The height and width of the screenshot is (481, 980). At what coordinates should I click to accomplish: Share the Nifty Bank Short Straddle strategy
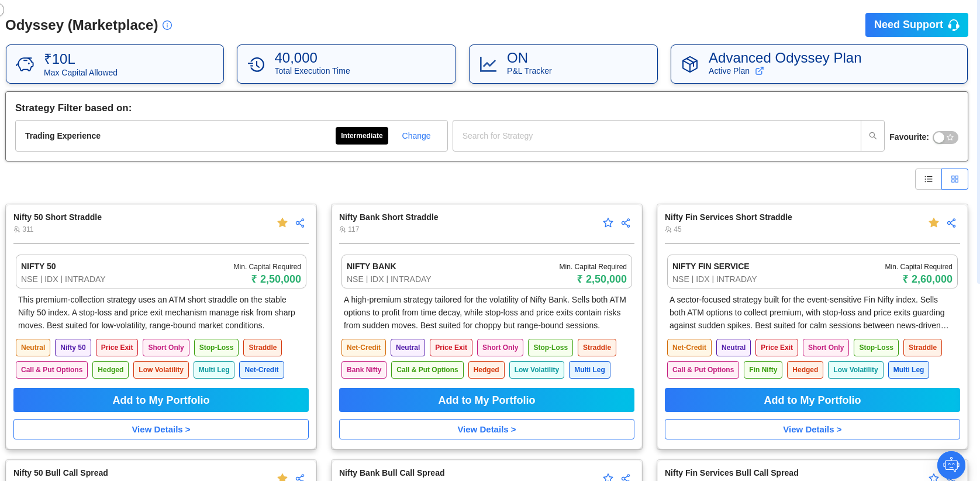tap(626, 223)
